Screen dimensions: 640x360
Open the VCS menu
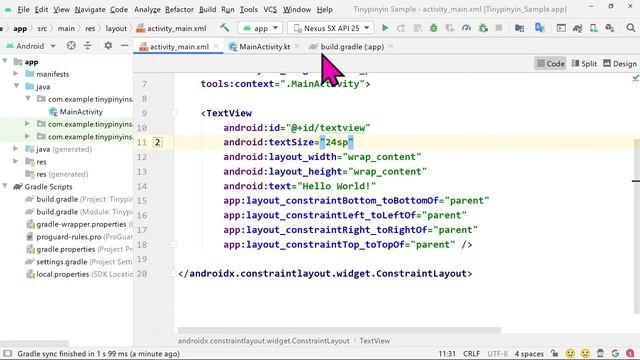270,9
